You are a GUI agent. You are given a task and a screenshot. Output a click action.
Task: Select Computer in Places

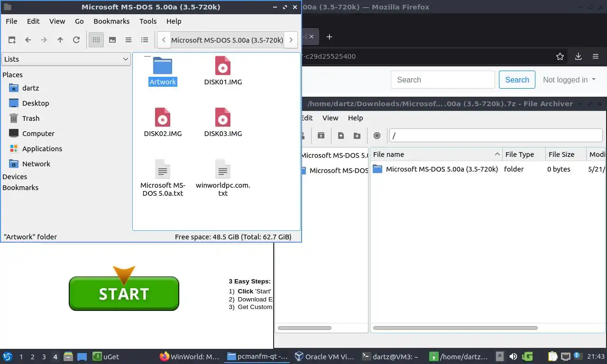tap(38, 134)
